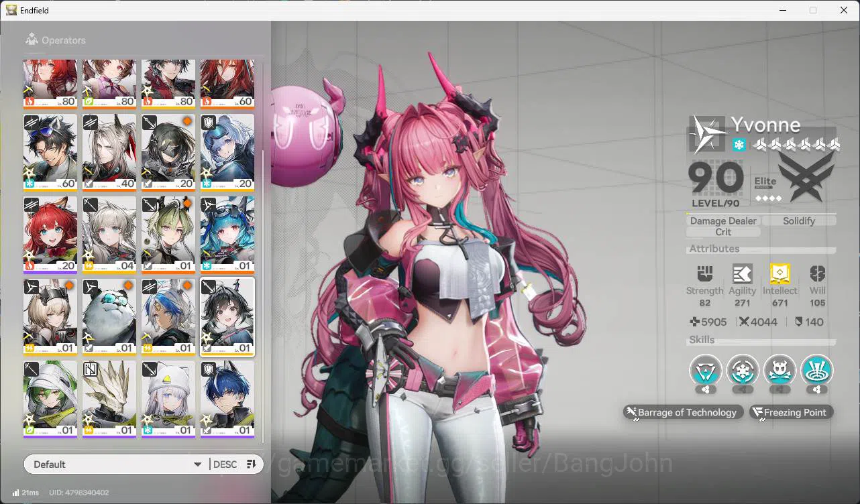The width and height of the screenshot is (860, 504).
Task: Click the small badge under the triangle skill
Action: (x=706, y=389)
